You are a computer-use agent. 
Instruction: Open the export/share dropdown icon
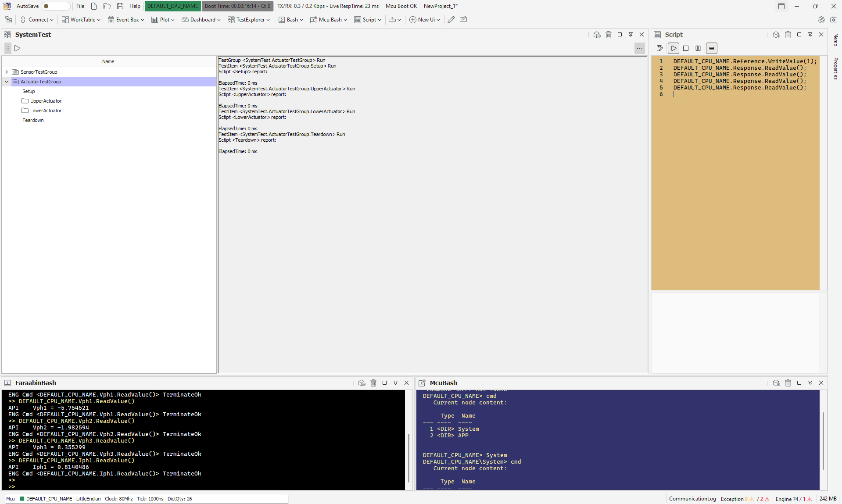394,20
